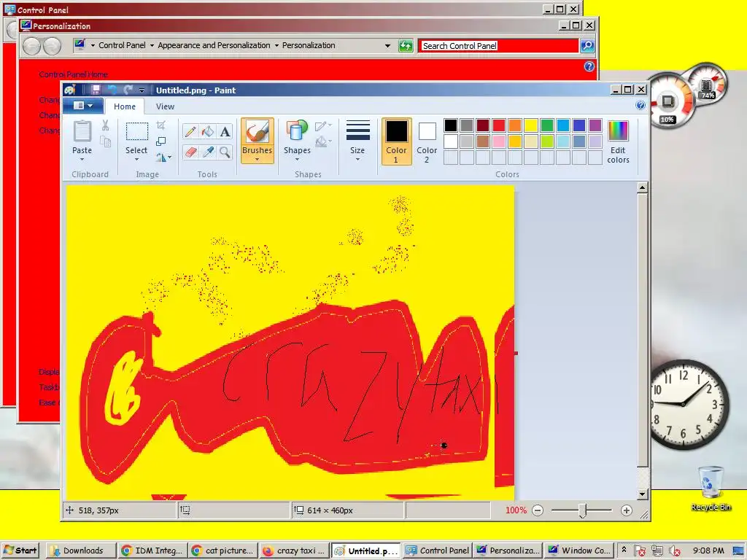Switch to the View ribbon tab
747x560 pixels.
click(165, 106)
